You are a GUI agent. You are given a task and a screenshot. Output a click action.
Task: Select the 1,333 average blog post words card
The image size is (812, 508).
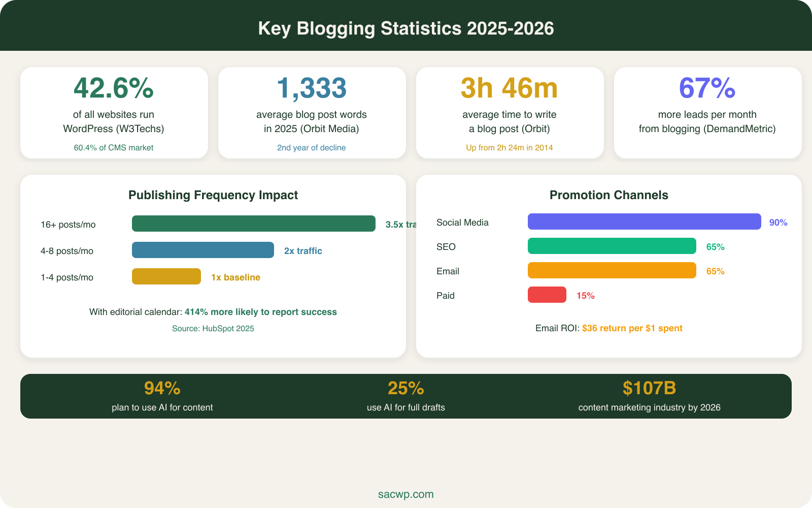click(311, 112)
